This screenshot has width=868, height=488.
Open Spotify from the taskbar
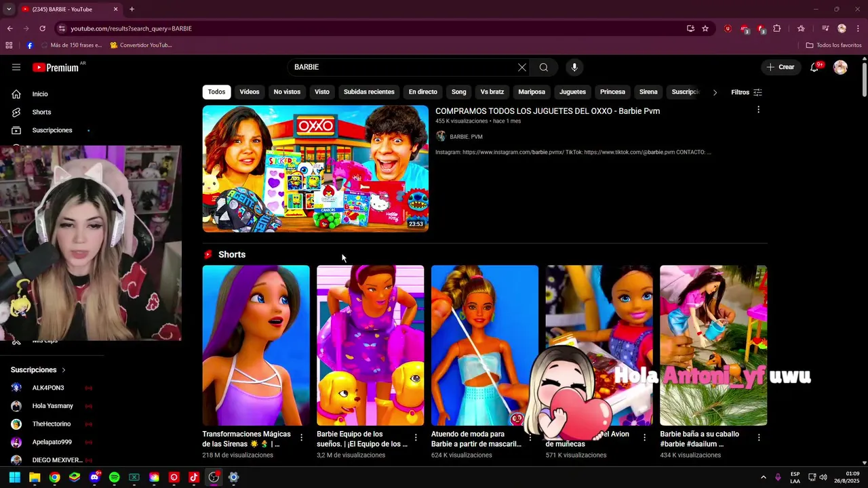[x=114, y=477]
